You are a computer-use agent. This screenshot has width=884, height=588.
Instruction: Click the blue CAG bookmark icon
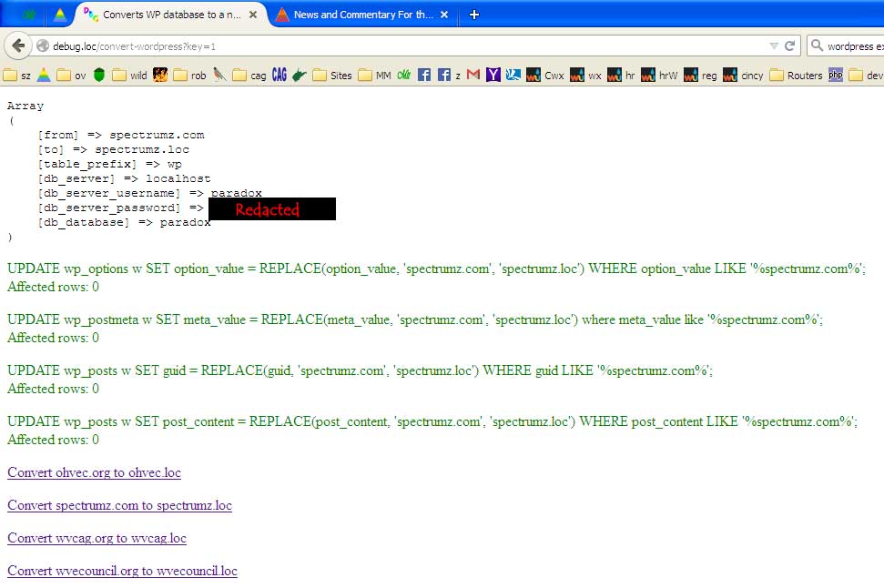tap(279, 76)
